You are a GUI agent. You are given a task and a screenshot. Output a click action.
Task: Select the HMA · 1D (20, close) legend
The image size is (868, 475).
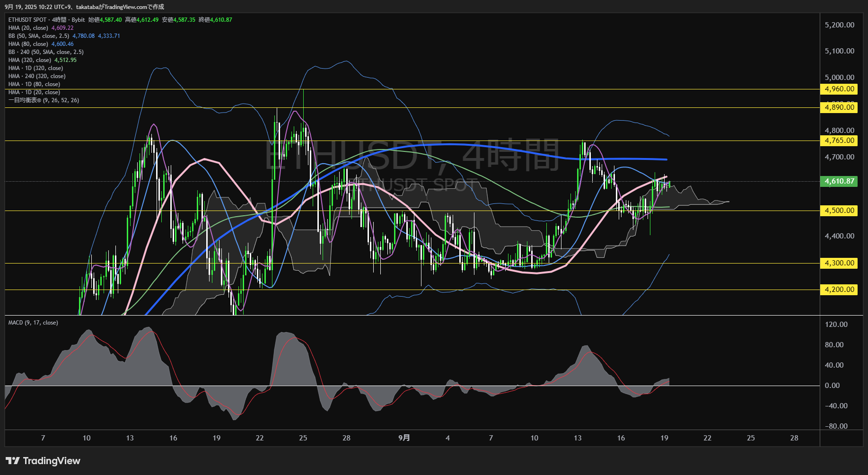coord(34,92)
